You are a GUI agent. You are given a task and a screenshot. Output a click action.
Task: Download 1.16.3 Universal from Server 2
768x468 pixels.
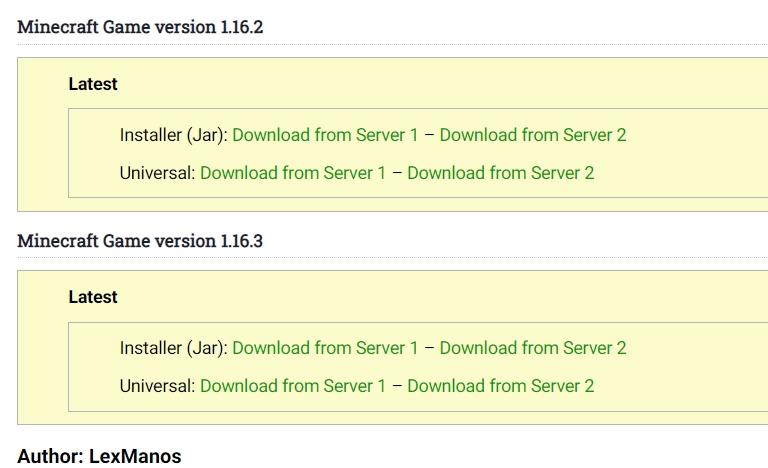[501, 386]
